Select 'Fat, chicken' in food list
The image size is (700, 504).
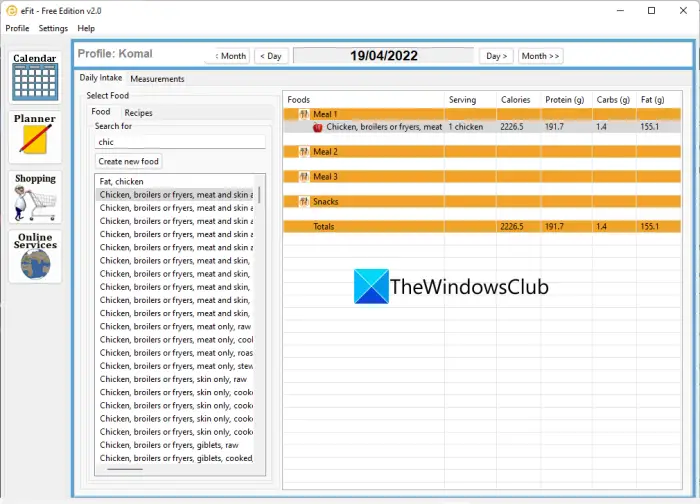pos(175,182)
